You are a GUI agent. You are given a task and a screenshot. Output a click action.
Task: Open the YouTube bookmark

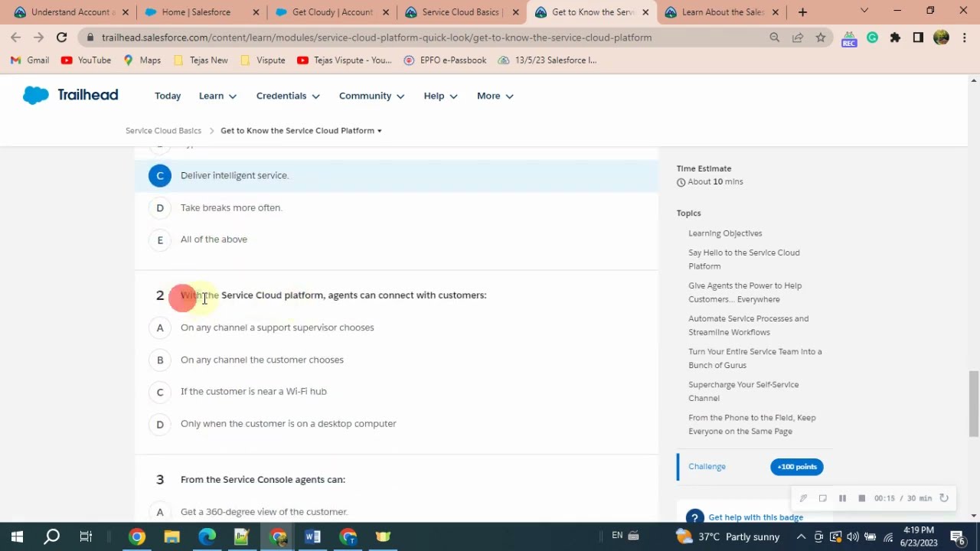click(x=86, y=60)
